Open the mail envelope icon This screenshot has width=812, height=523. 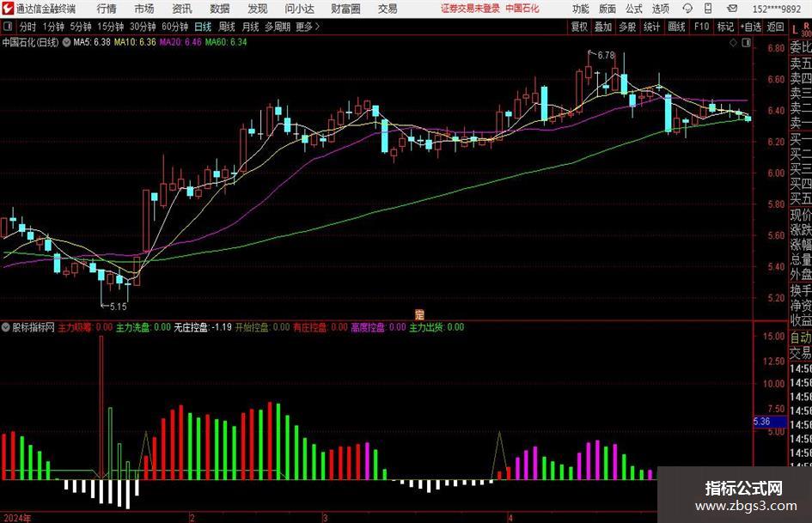(x=732, y=9)
